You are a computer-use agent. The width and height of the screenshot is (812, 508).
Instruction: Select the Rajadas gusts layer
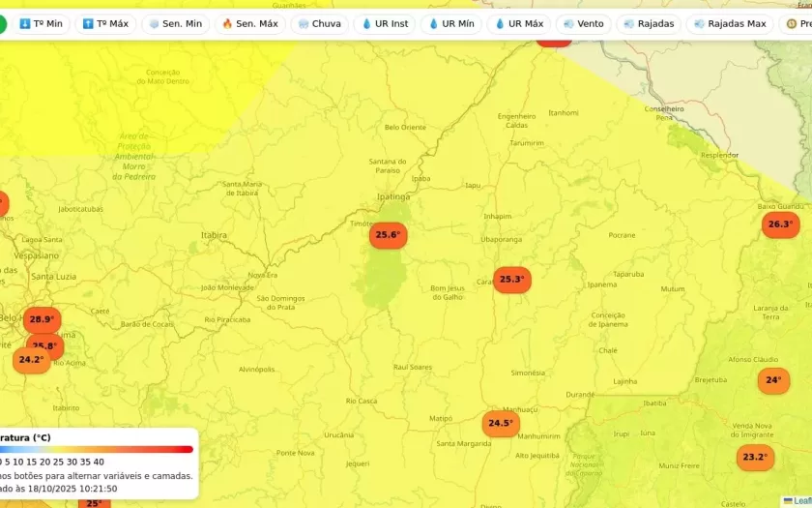click(649, 23)
